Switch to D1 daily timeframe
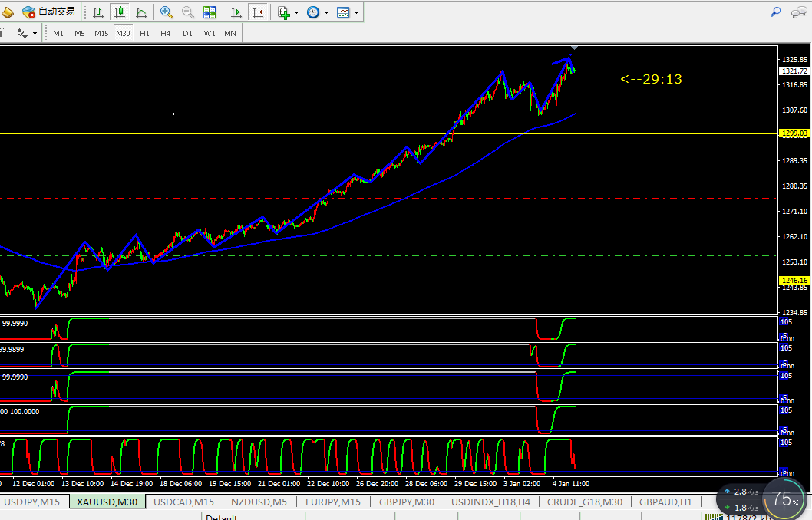The image size is (812, 520). pos(187,33)
